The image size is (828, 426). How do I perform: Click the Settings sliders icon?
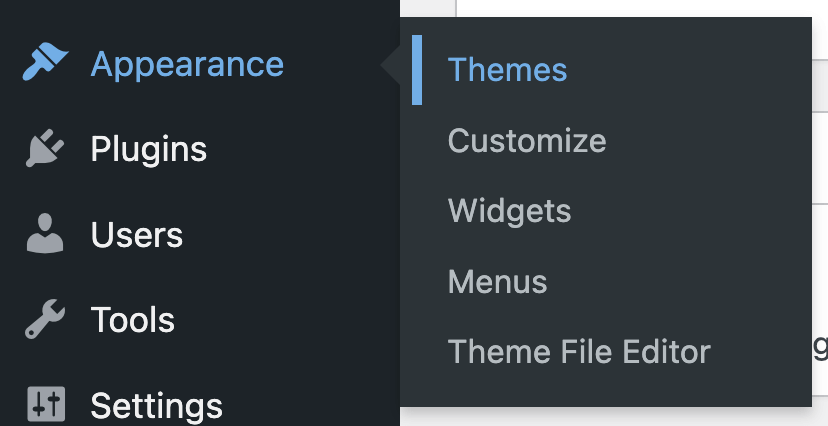coord(45,404)
